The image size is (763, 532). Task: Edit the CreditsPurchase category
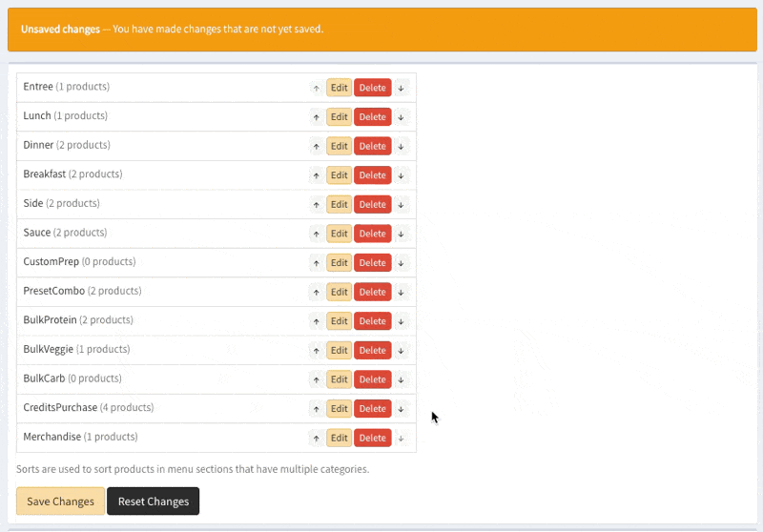click(340, 408)
